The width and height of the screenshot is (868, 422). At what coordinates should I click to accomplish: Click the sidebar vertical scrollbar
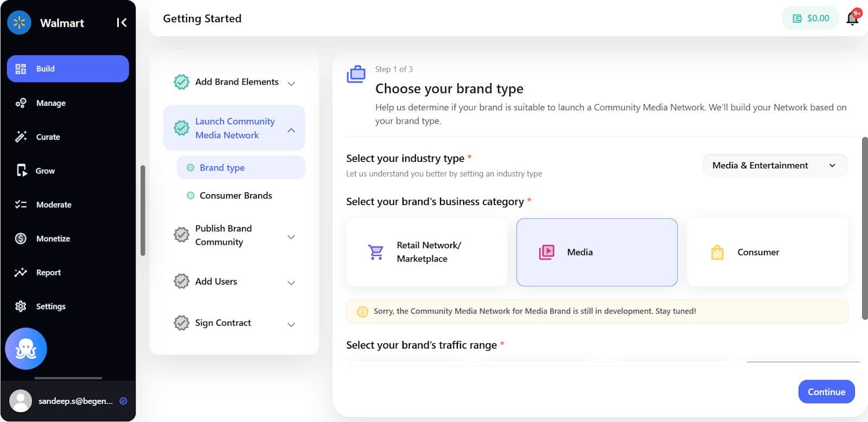143,210
